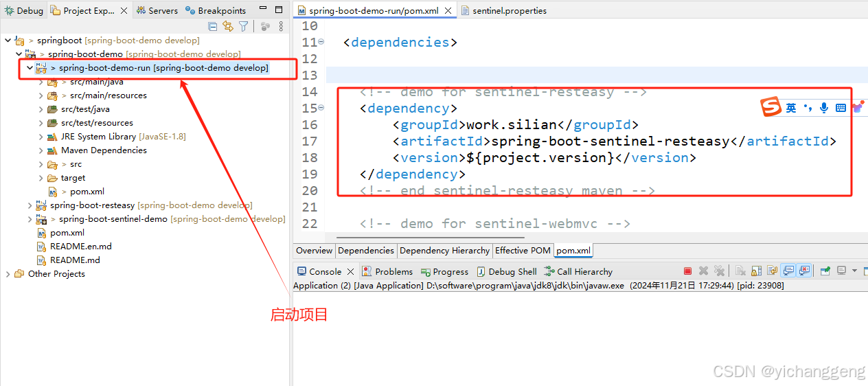Open the Breakpoints view tab
The height and width of the screenshot is (386, 868).
[216, 10]
